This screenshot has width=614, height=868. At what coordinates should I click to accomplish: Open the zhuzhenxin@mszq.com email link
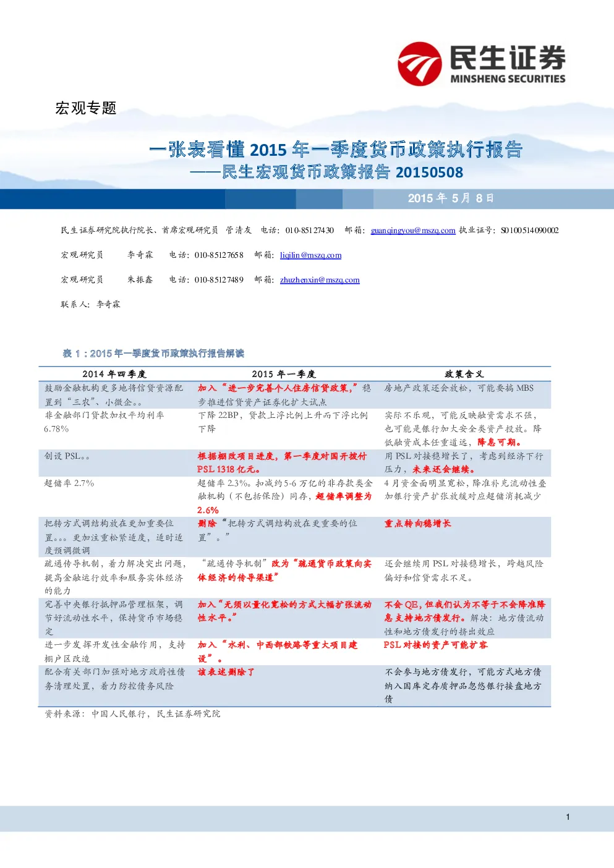(320, 280)
